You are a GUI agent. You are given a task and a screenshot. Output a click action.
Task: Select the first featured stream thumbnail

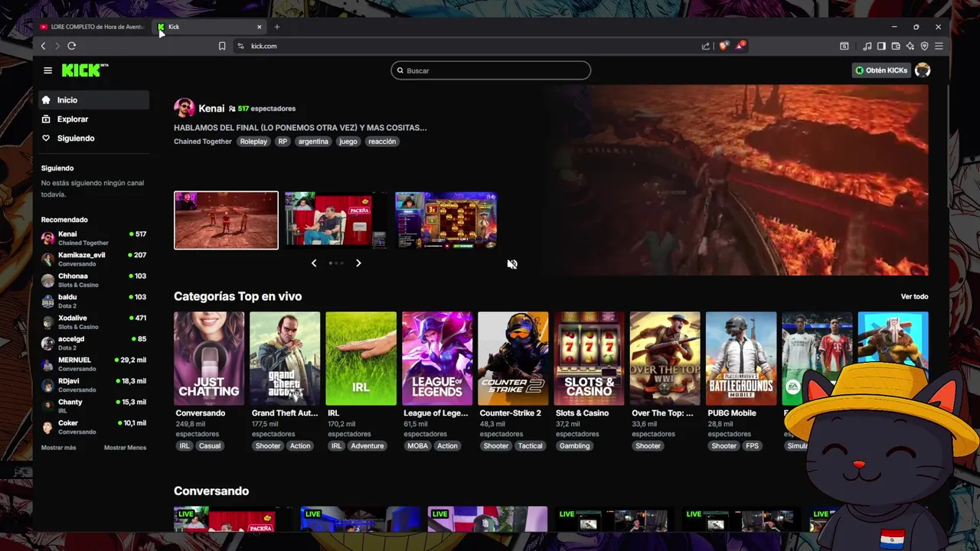click(x=226, y=220)
